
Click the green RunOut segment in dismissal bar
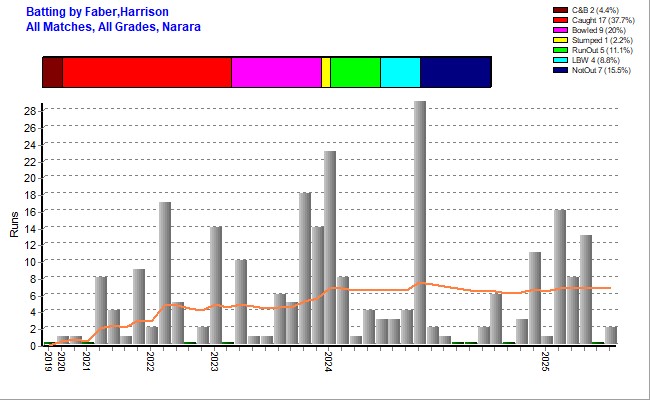point(355,72)
